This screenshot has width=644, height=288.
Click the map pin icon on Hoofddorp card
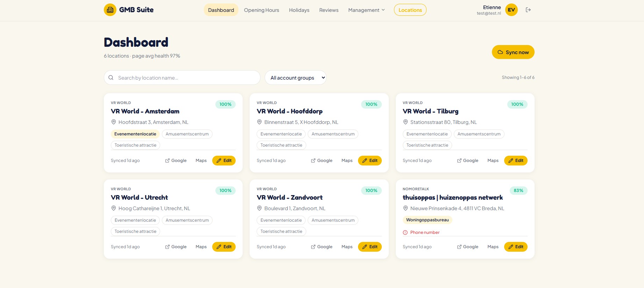[259, 122]
